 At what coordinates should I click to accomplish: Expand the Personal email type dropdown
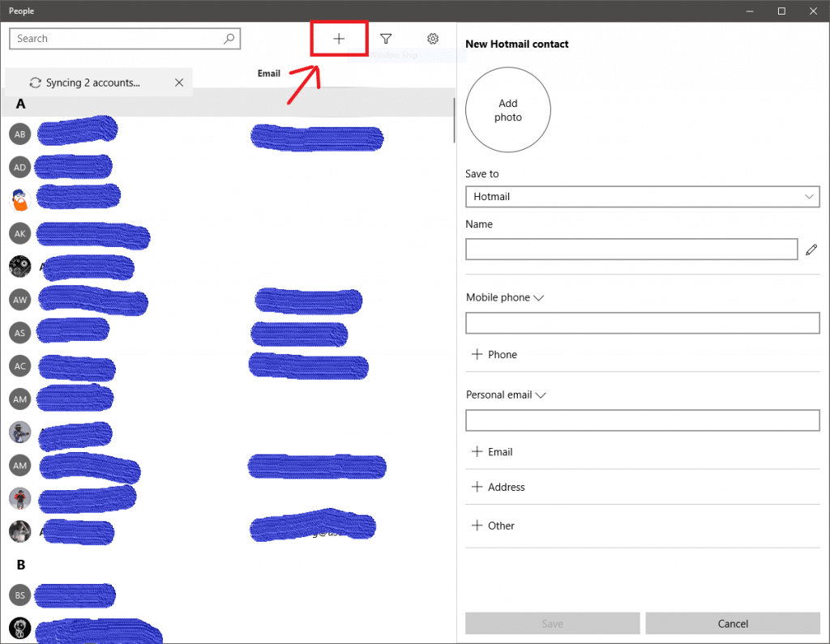506,395
